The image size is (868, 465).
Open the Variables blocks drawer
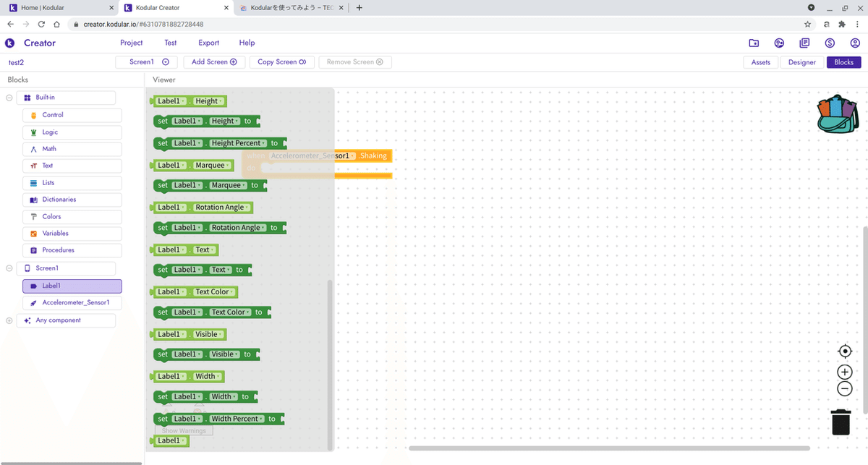72,234
